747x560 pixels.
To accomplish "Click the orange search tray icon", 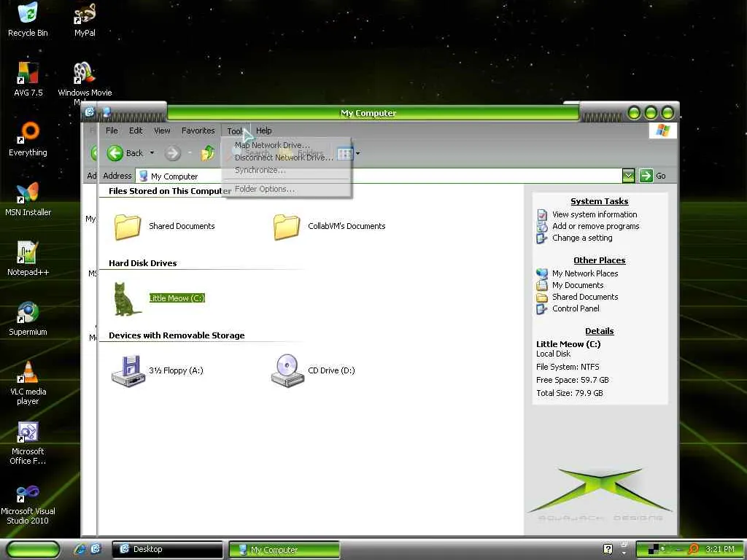I will [x=693, y=549].
